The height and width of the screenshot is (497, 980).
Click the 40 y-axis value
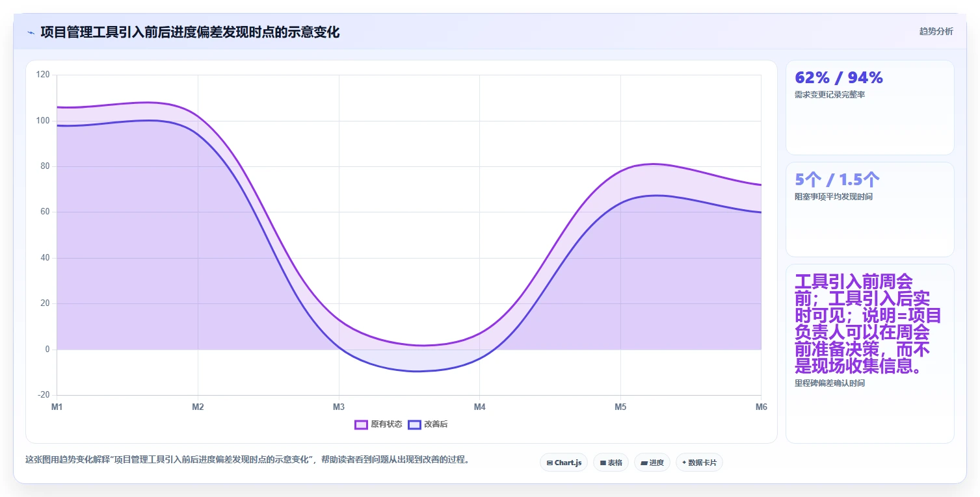coord(45,258)
